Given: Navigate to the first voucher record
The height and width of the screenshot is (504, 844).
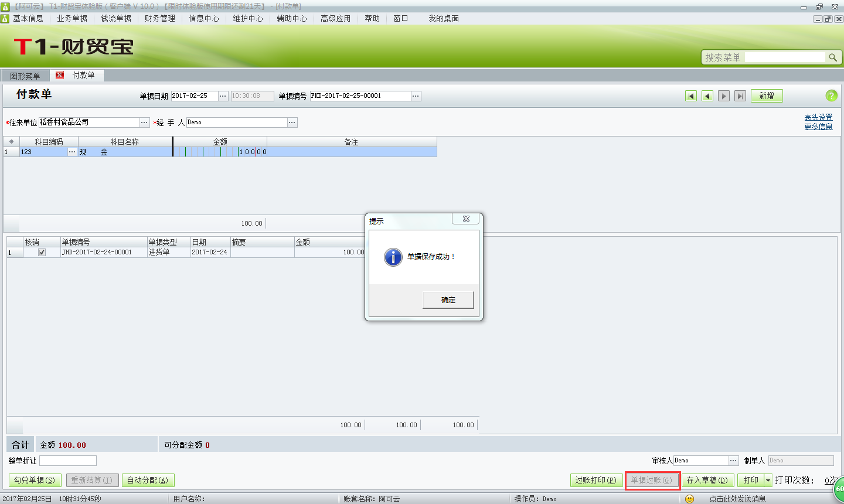Looking at the screenshot, I should coord(691,96).
